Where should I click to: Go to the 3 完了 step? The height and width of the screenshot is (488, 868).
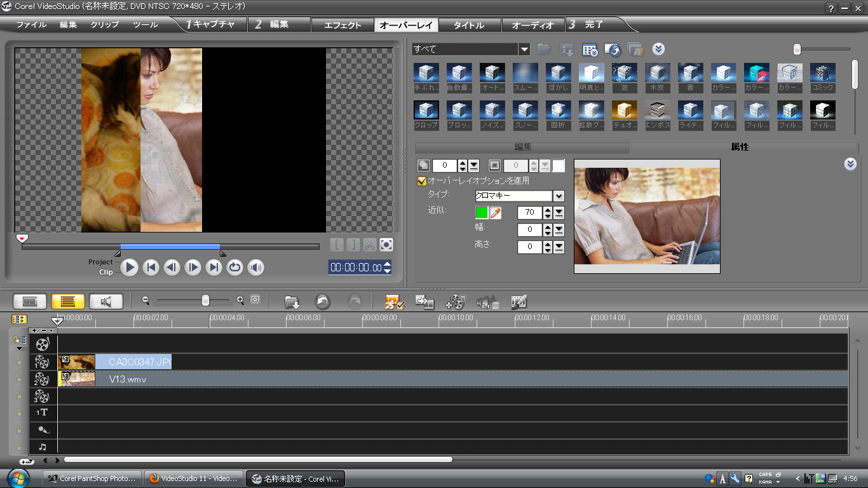(586, 25)
